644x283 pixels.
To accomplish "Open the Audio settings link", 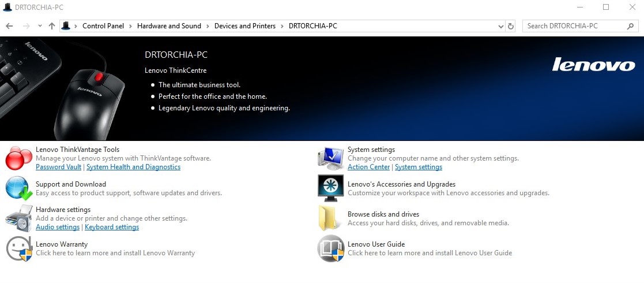I will [x=58, y=227].
